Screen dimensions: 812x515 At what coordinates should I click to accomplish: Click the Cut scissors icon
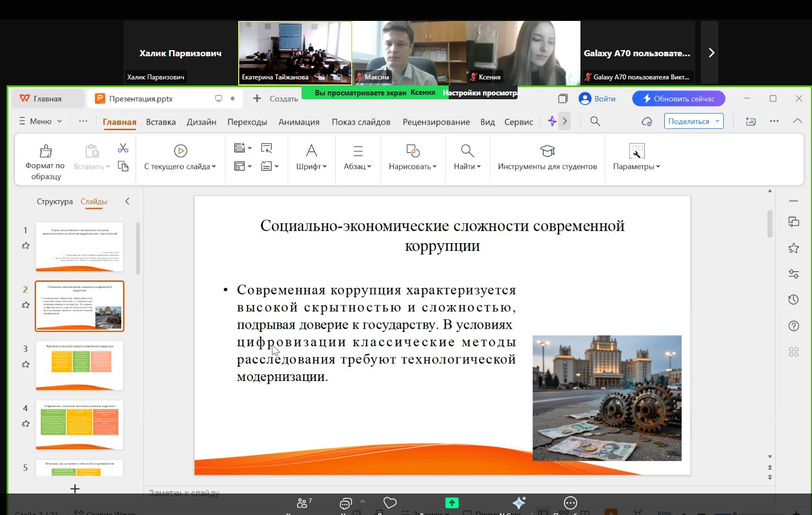[123, 148]
